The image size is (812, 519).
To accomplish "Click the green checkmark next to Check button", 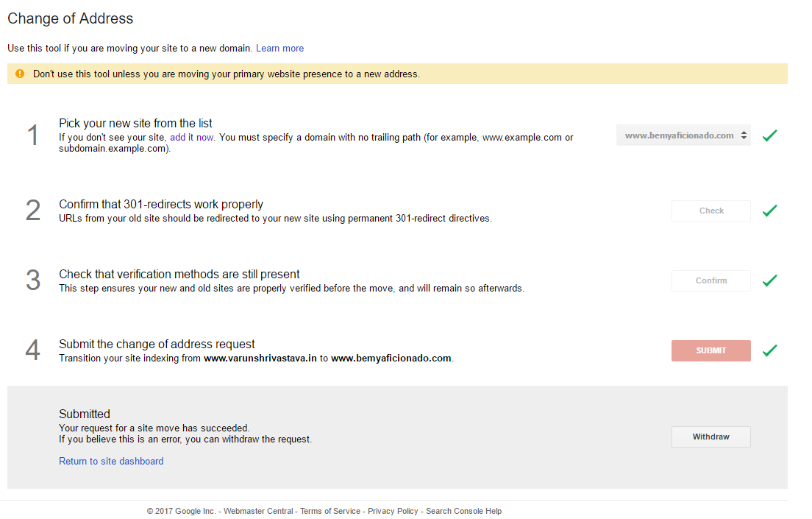I will (769, 211).
